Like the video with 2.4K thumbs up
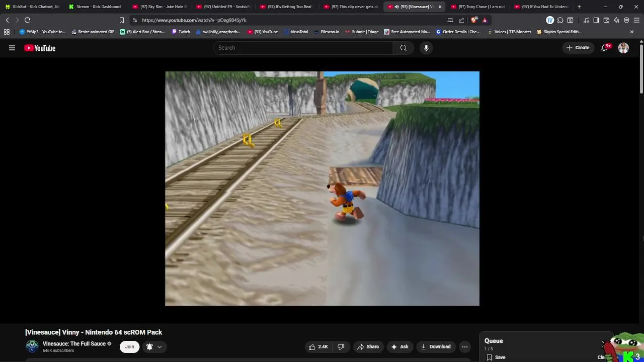Screen dimensions: 644x362 [318, 346]
